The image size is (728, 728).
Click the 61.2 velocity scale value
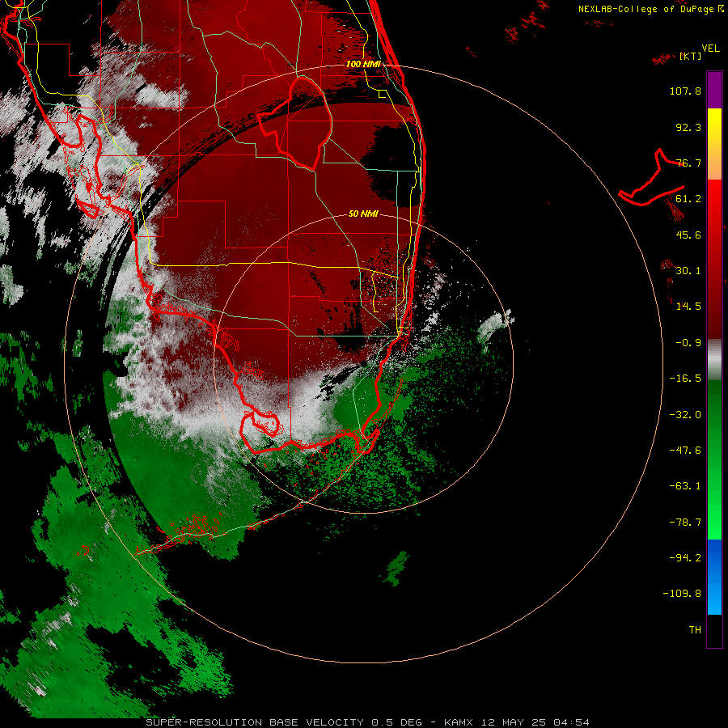click(688, 199)
